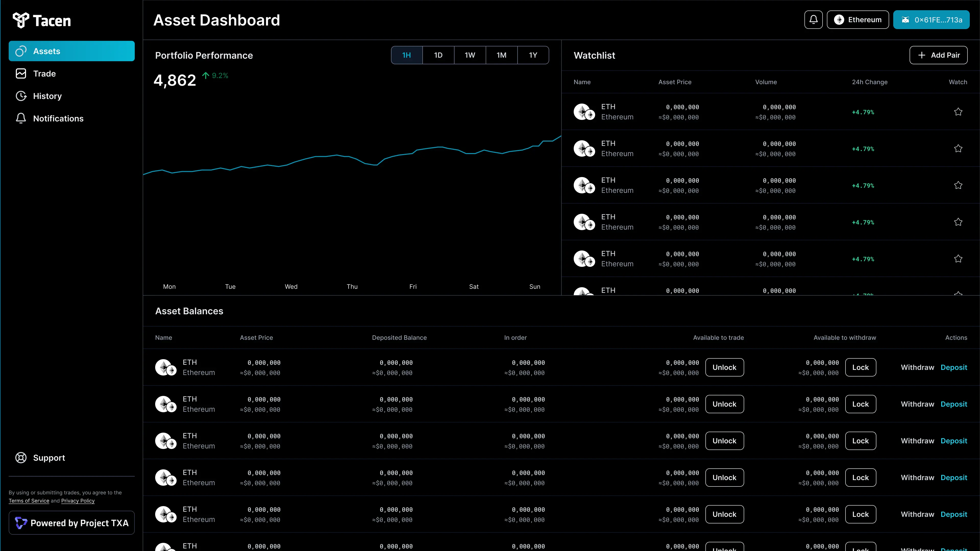980x551 pixels.
Task: Open Notifications in the sidebar
Action: point(58,118)
